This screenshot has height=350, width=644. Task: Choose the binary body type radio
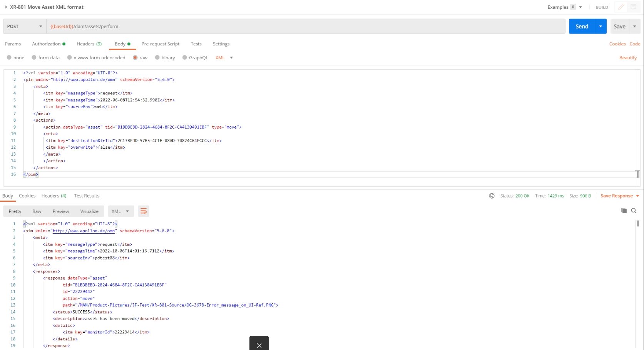point(157,58)
